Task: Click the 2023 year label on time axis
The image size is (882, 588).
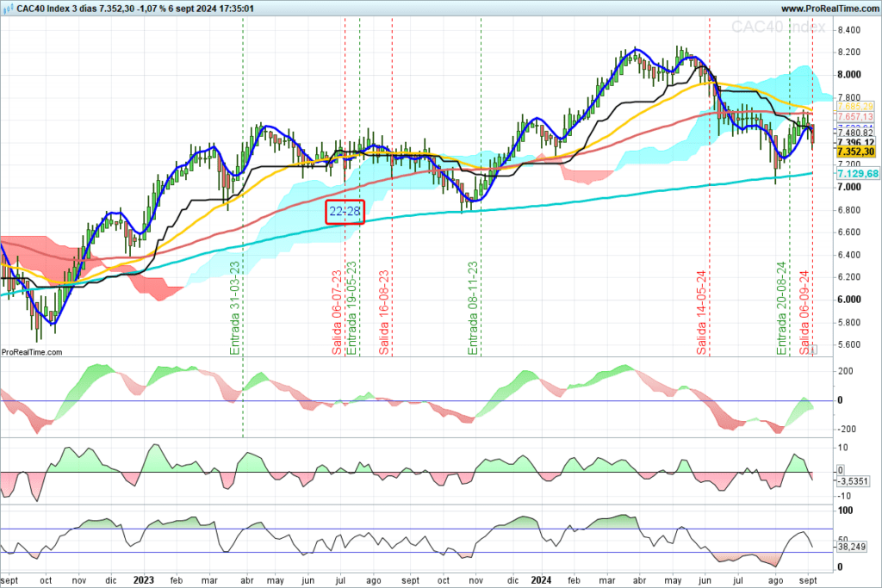Action: [x=144, y=580]
